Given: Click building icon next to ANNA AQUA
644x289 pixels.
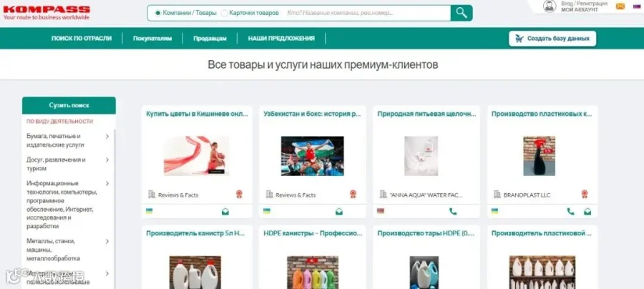Looking at the screenshot, I should pyautogui.click(x=384, y=194).
